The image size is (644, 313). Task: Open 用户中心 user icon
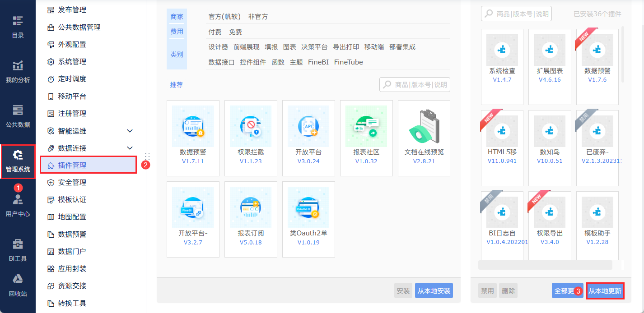pyautogui.click(x=18, y=199)
